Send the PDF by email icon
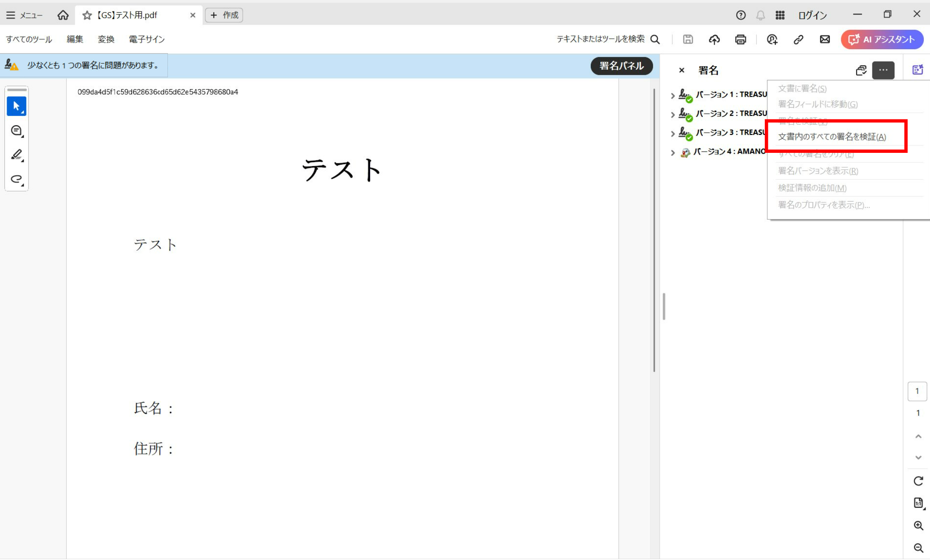930x560 pixels. tap(824, 39)
